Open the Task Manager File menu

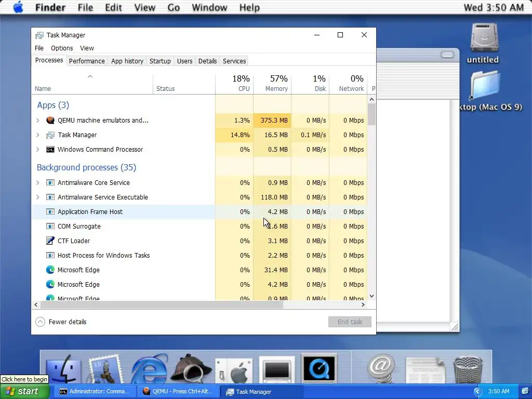[x=39, y=48]
